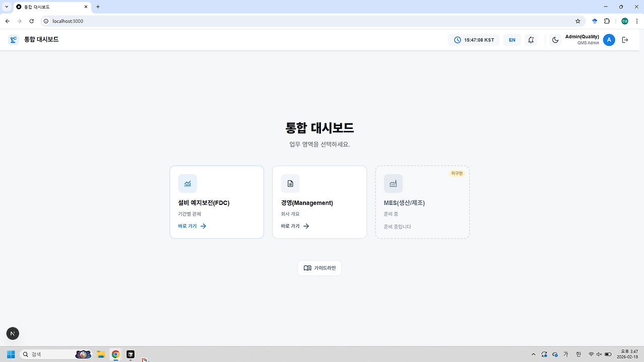Click the Next.js N dev indicator
The image size is (644, 362).
[x=13, y=333]
